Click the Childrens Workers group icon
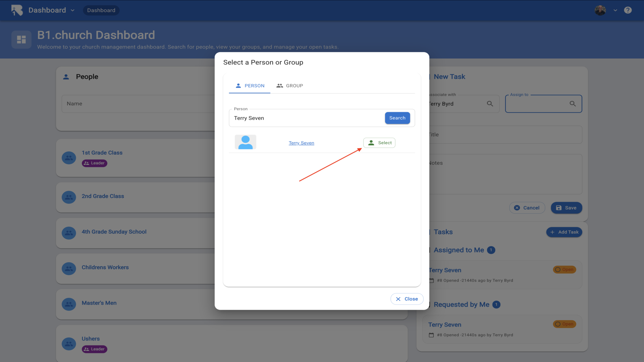Screen dimensions: 644x362 [x=69, y=268]
